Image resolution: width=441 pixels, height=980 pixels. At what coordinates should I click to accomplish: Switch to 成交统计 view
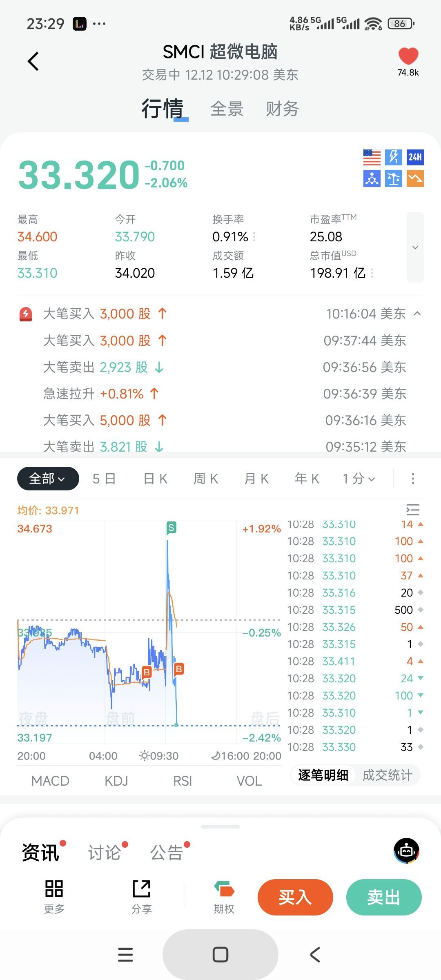point(387,775)
